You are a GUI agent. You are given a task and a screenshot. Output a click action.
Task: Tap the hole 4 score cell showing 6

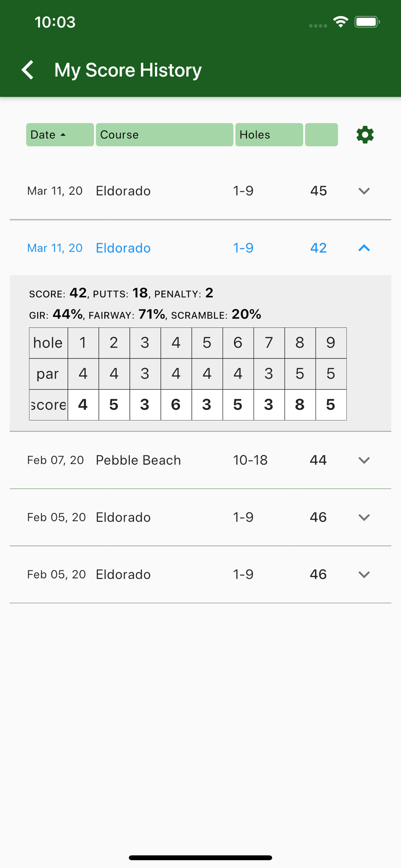176,405
